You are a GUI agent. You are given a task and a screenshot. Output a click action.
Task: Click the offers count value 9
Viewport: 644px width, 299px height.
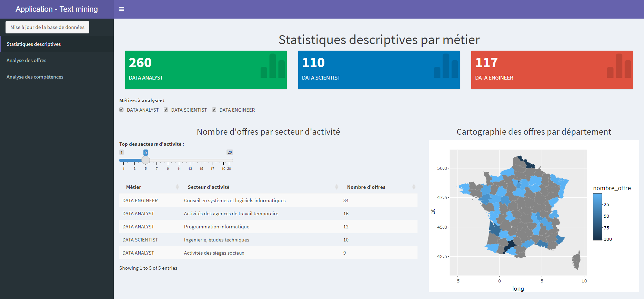344,253
